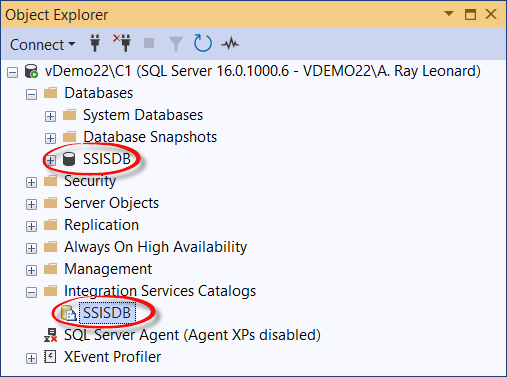Click the Replication folder icon

pyautogui.click(x=51, y=225)
